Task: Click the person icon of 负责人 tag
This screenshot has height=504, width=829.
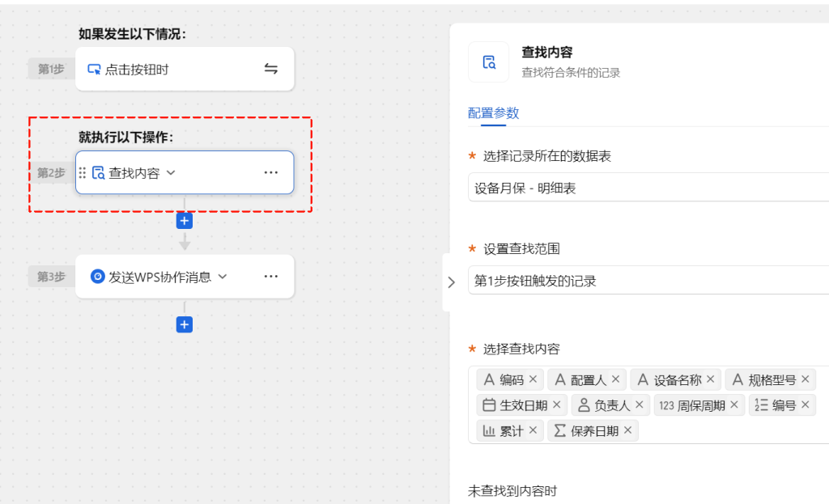Action: (584, 405)
